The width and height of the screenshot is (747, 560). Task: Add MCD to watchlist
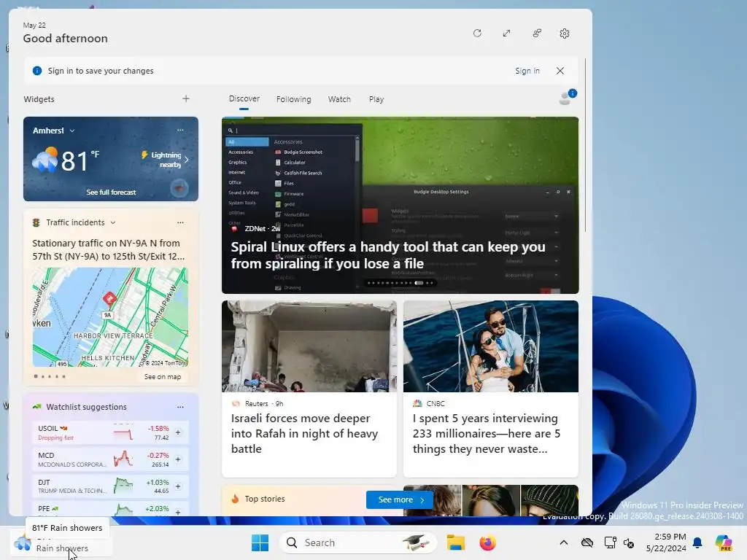coord(178,459)
